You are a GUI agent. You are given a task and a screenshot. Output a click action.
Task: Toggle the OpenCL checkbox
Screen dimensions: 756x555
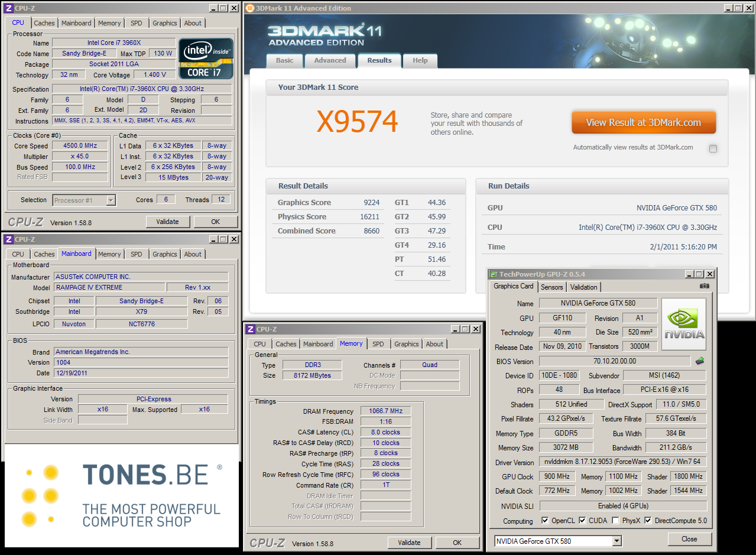coord(545,521)
